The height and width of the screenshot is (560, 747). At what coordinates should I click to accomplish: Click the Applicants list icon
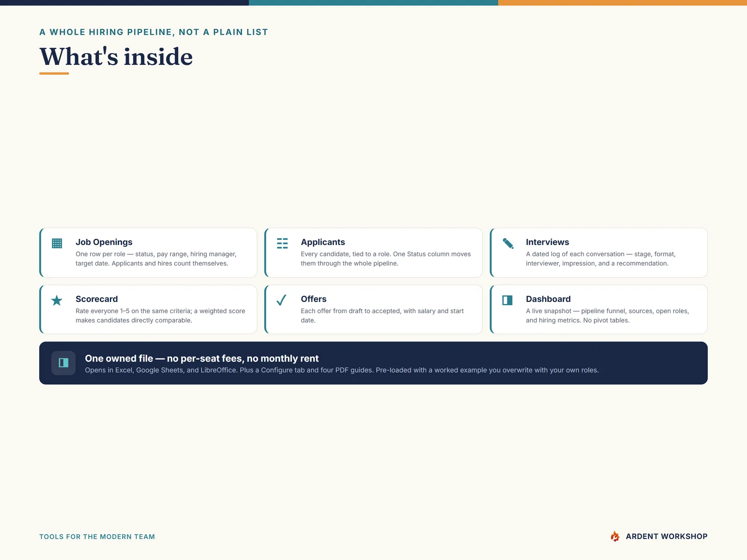pos(282,243)
